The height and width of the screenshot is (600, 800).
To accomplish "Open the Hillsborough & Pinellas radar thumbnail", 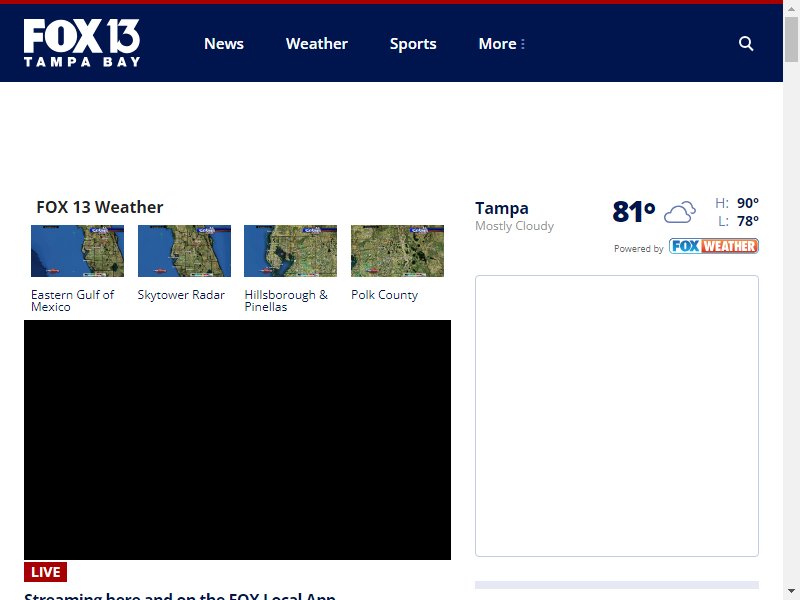I will coord(290,251).
